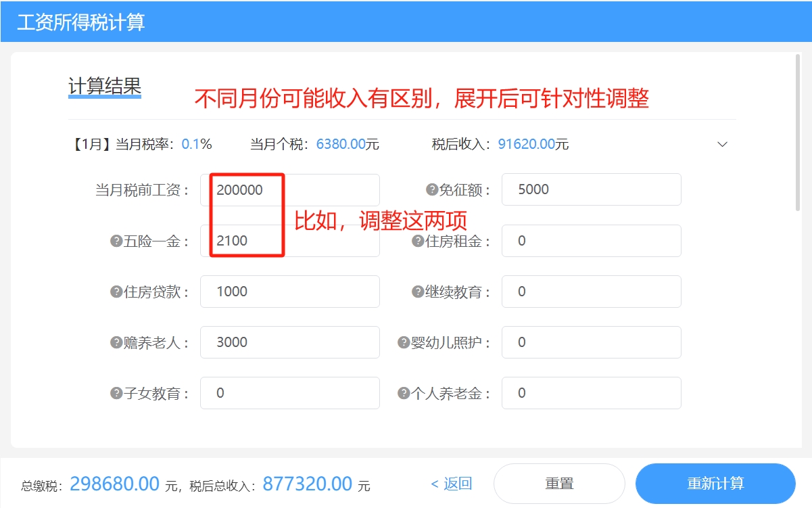Viewport: 812px width, 508px height.
Task: Click the 个人养老金 input field
Action: coord(592,393)
